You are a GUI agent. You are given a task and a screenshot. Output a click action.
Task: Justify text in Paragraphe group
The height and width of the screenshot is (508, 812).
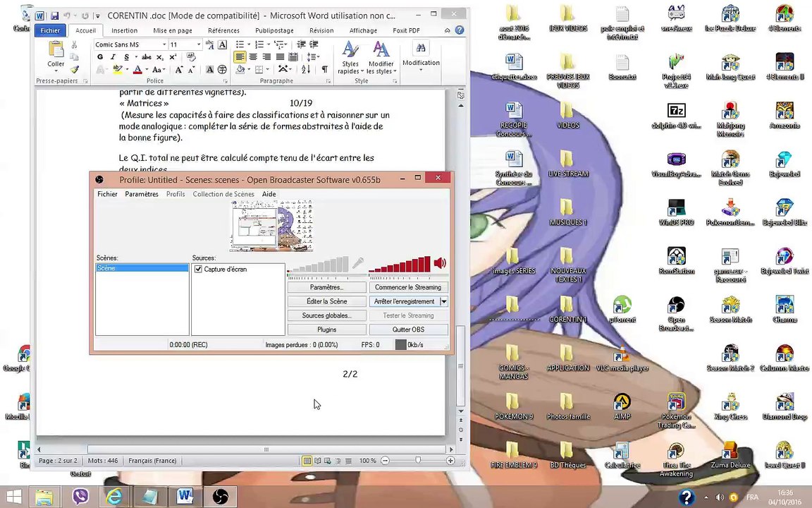(x=280, y=57)
